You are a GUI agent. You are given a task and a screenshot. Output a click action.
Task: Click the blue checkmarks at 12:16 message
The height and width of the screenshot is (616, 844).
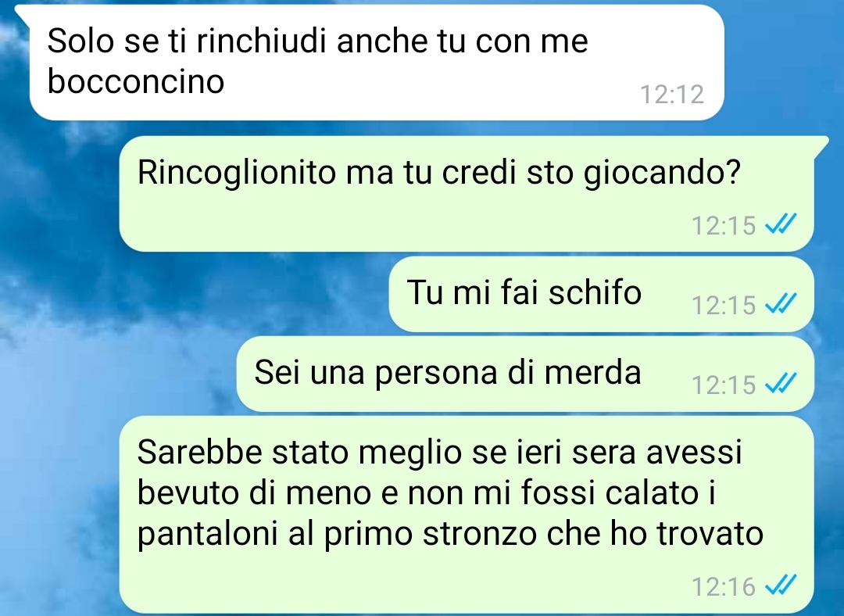[x=781, y=585]
